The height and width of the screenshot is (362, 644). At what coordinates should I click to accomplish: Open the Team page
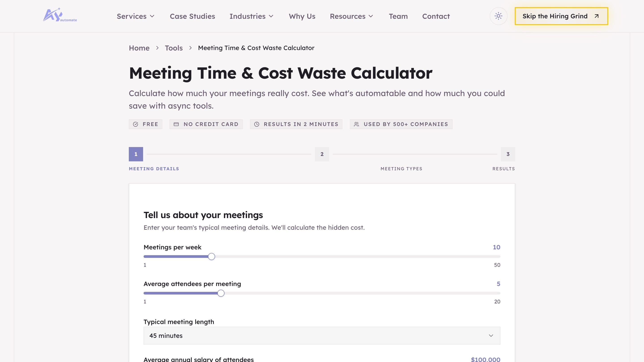[398, 16]
